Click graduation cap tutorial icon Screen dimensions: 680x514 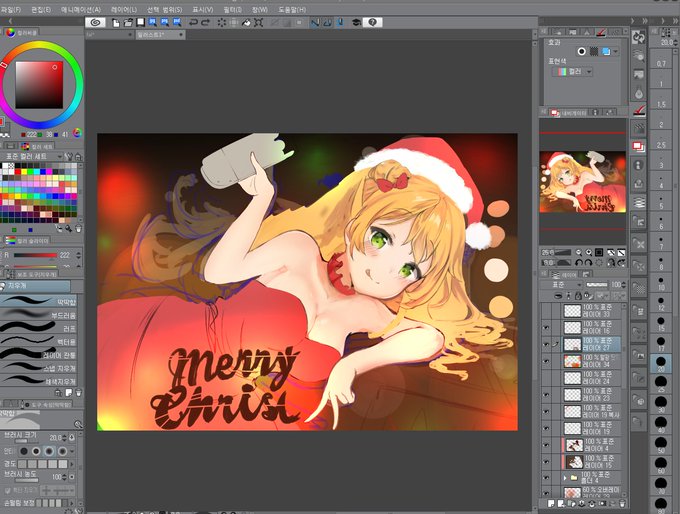point(356,23)
